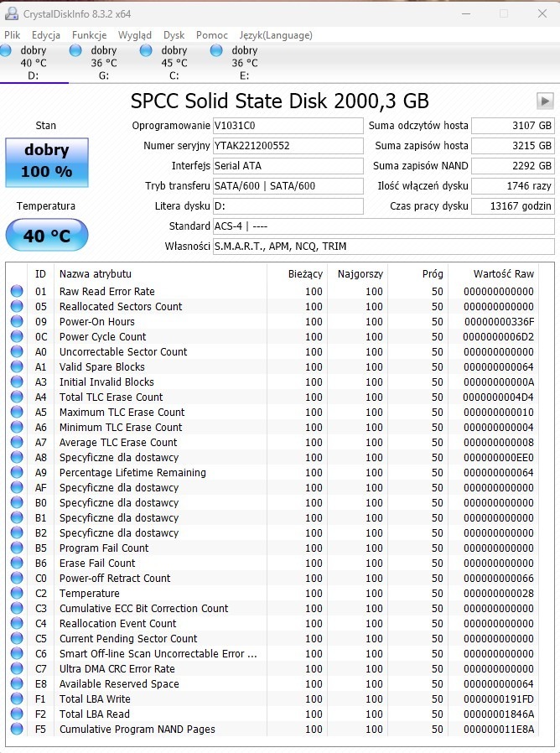The width and height of the screenshot is (560, 753).
Task: Click status icon for Available Reserved Space
Action: [x=17, y=683]
